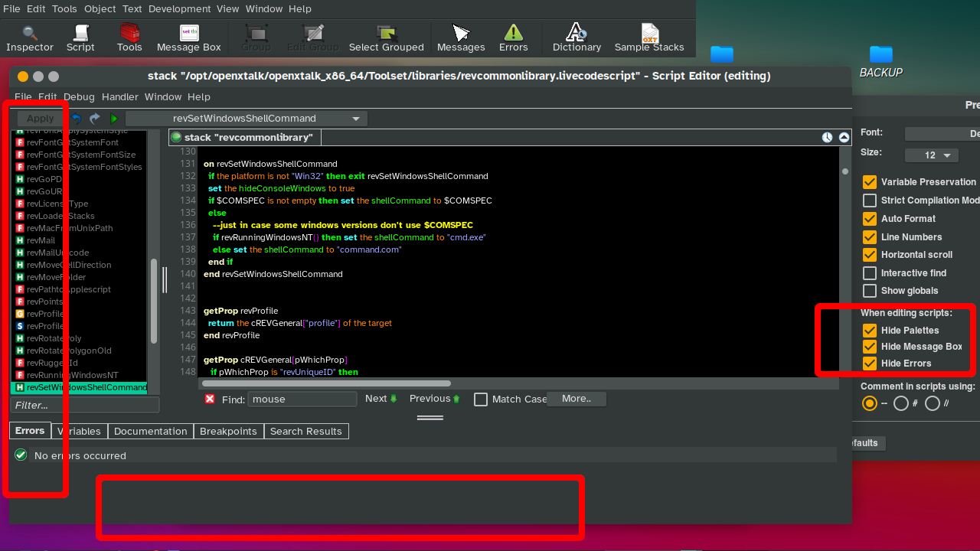Open the font Size 12 dropdown

(x=932, y=155)
